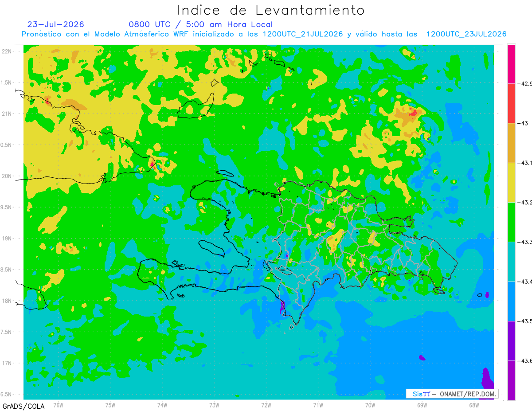This screenshot has width=532, height=411.
Task: Click the "ONAMET/REP.DOM." credit box
Action: pos(452,394)
